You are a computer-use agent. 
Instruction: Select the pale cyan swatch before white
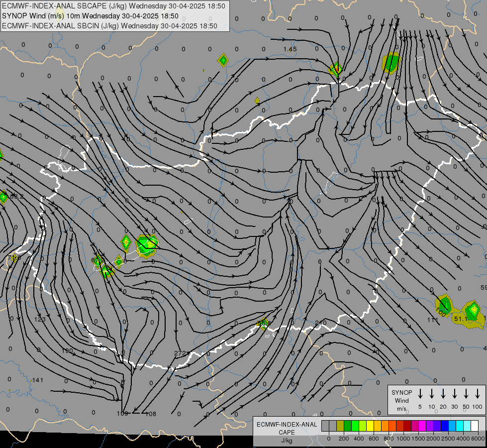coord(467,426)
